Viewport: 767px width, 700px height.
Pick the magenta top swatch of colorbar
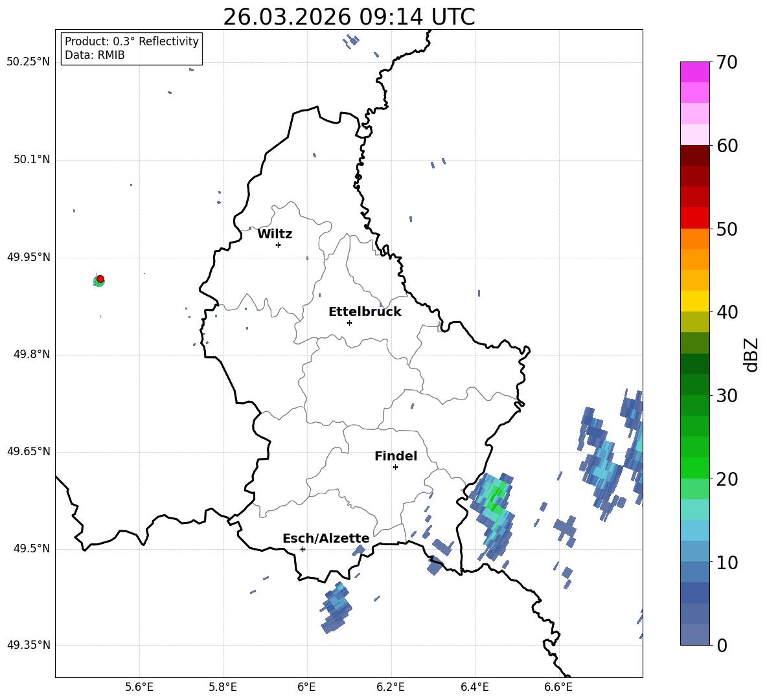[x=694, y=72]
